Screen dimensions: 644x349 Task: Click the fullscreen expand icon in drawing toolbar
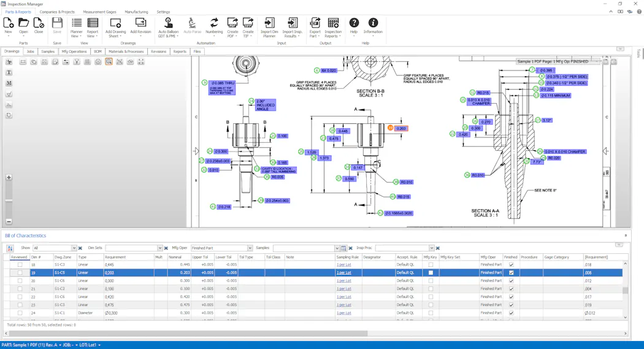click(141, 61)
